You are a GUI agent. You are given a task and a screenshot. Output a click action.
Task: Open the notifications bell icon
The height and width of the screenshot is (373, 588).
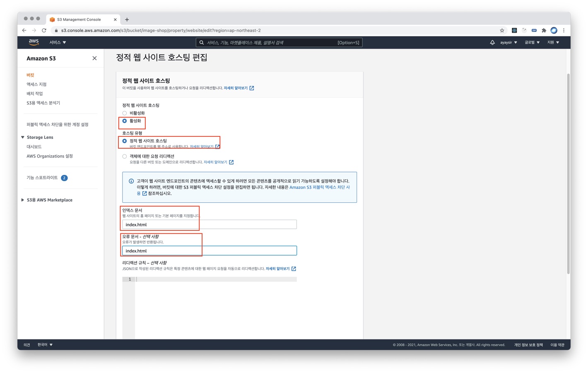point(492,42)
